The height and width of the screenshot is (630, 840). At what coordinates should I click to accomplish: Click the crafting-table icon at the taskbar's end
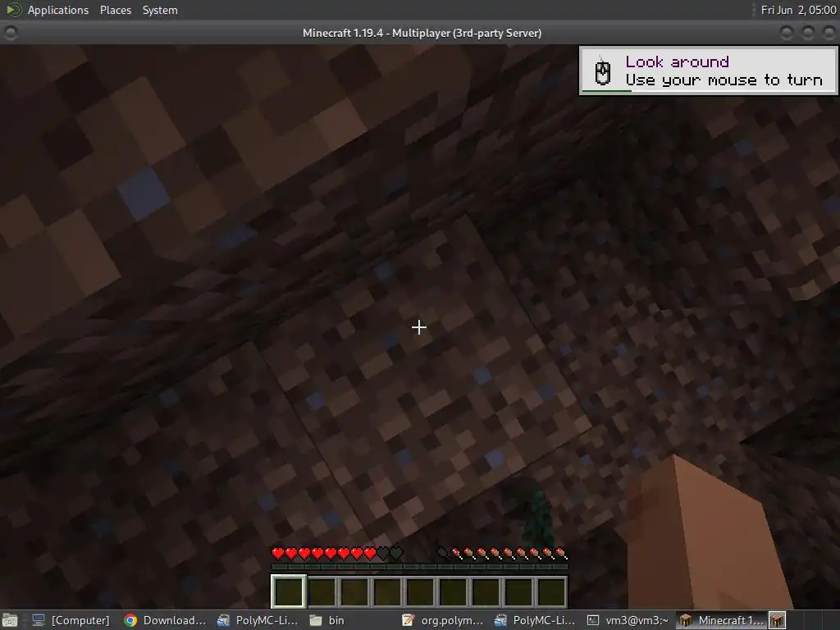(x=778, y=620)
